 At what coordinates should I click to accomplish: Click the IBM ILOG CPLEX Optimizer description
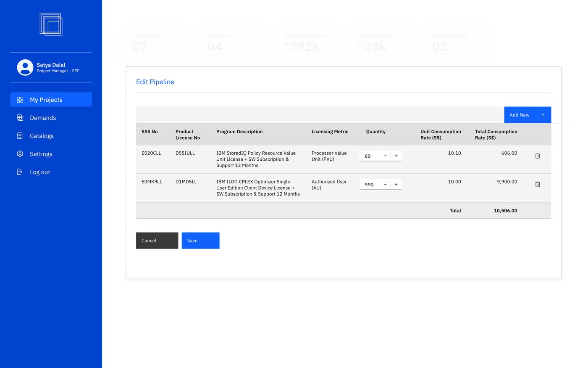pos(258,188)
